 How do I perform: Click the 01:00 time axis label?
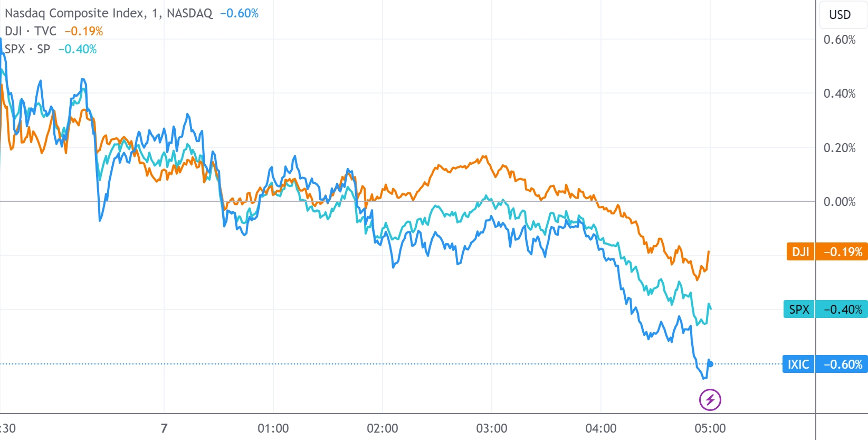273,428
